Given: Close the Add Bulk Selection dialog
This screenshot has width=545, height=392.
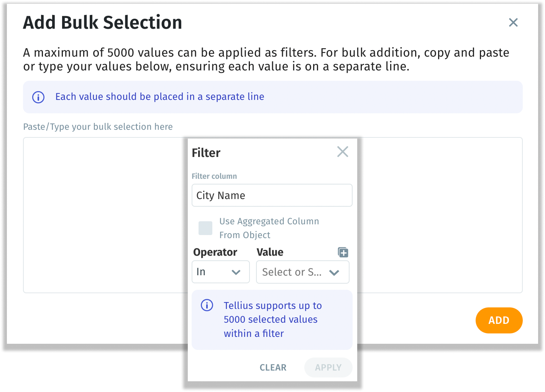Looking at the screenshot, I should click(513, 23).
